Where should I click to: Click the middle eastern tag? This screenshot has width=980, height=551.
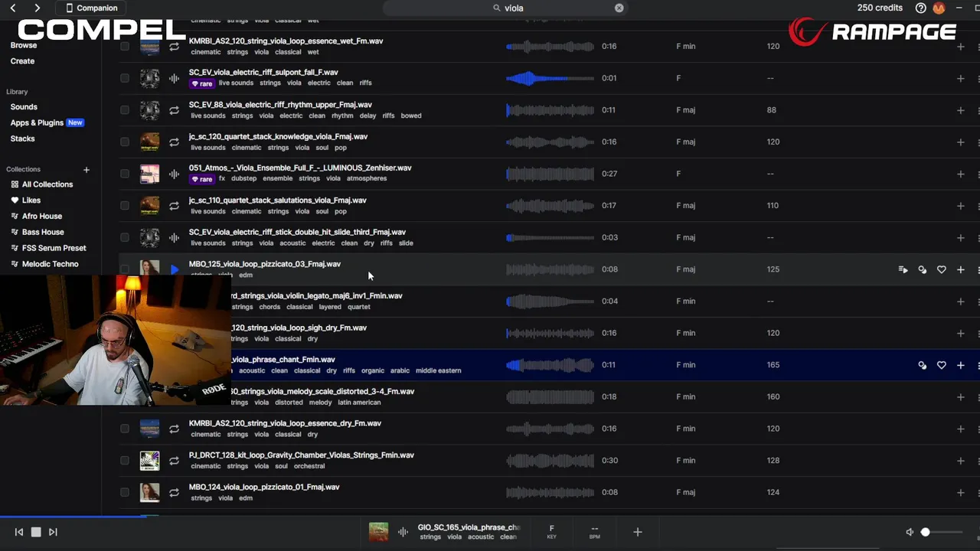tap(438, 370)
